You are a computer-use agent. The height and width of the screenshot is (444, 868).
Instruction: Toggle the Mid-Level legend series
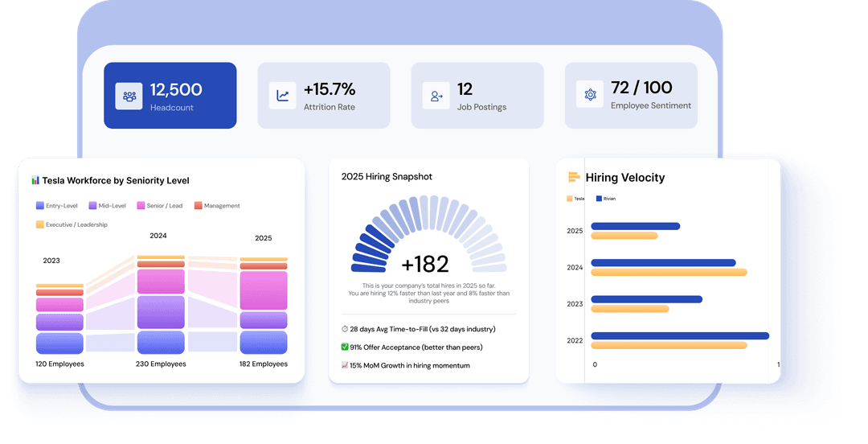tap(108, 206)
